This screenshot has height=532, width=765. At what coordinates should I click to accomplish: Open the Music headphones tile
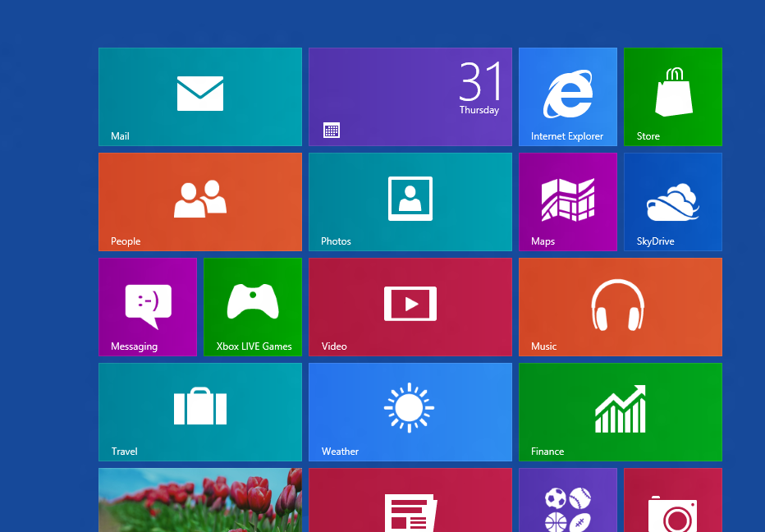(x=621, y=306)
